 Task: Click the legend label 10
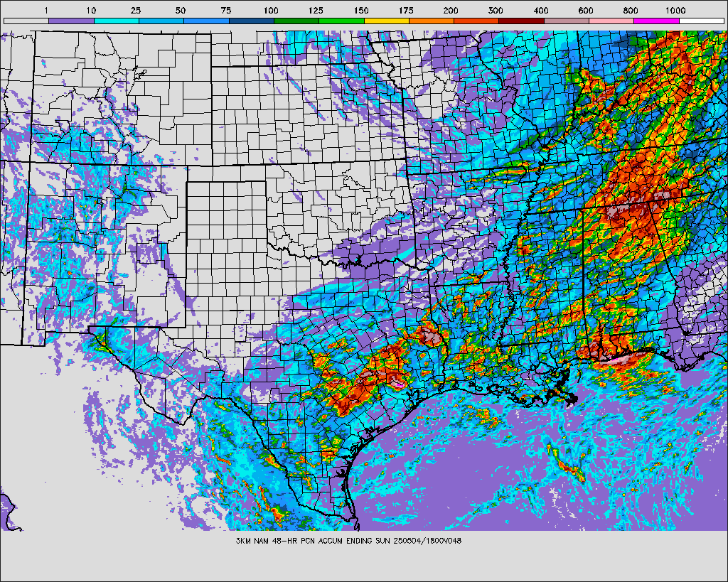coord(91,10)
